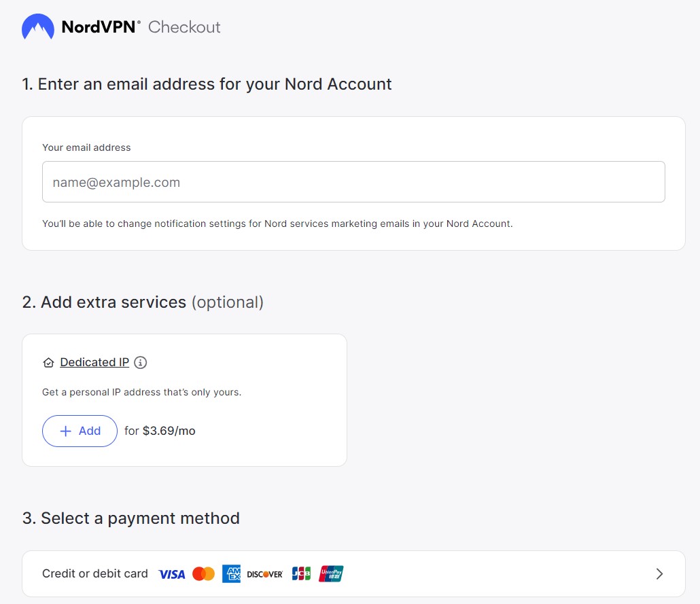Click the Discover card icon
700x604 pixels.
(264, 573)
